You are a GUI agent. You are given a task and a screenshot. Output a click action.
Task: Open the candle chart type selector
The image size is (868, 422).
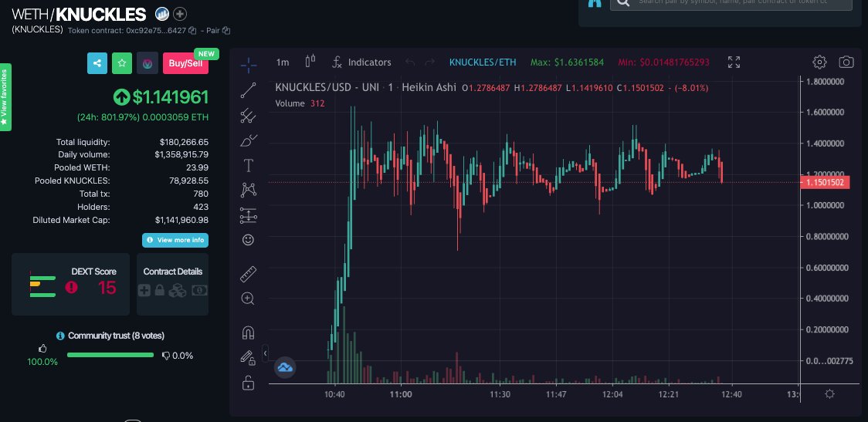310,62
